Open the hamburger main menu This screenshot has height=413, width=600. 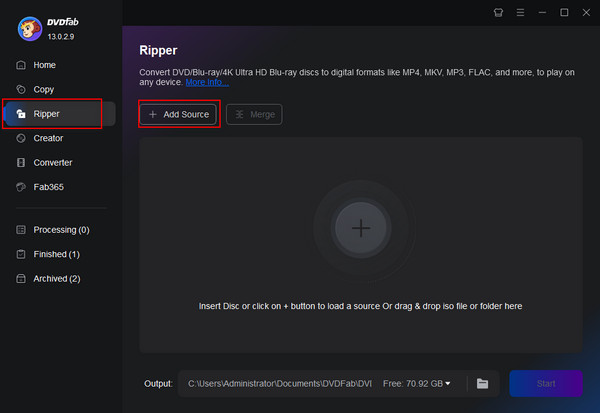(520, 13)
